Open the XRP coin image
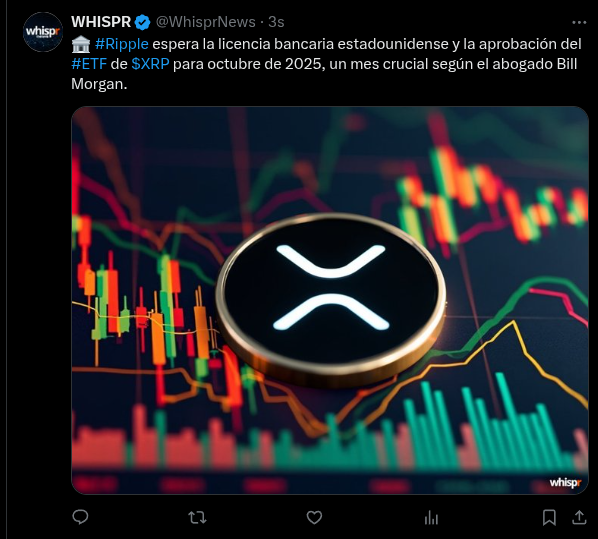The height and width of the screenshot is (539, 598). pos(330,300)
